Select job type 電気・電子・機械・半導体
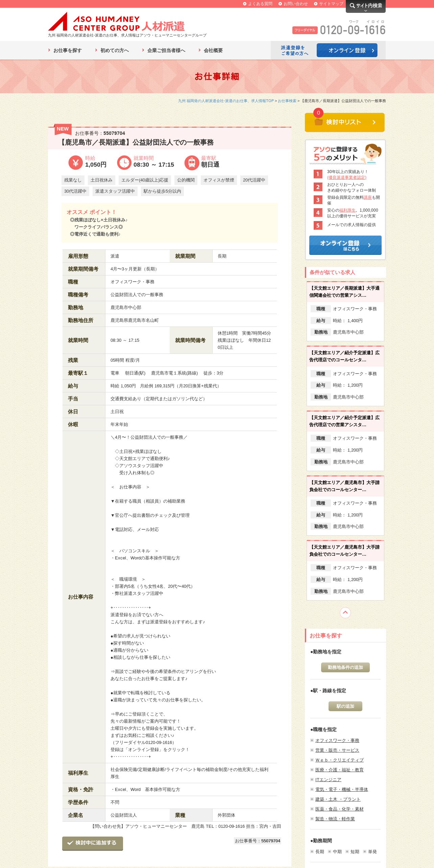The width and height of the screenshot is (434, 868). 342,789
